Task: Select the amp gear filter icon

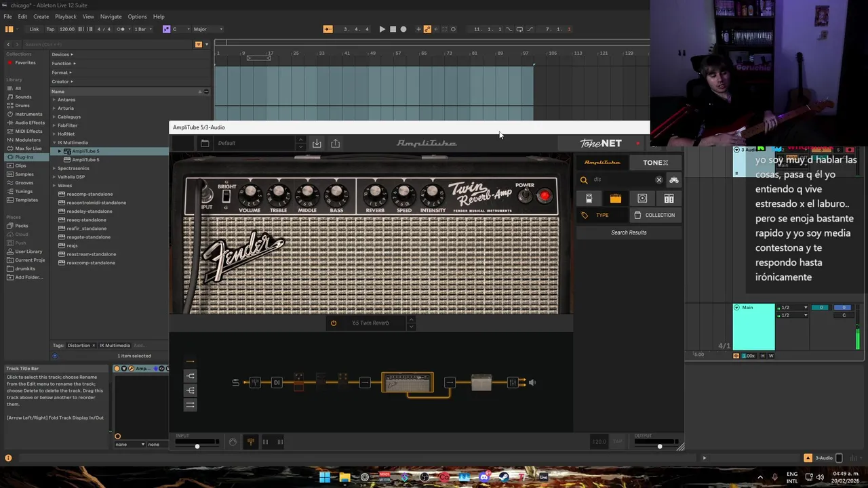Action: coord(615,198)
